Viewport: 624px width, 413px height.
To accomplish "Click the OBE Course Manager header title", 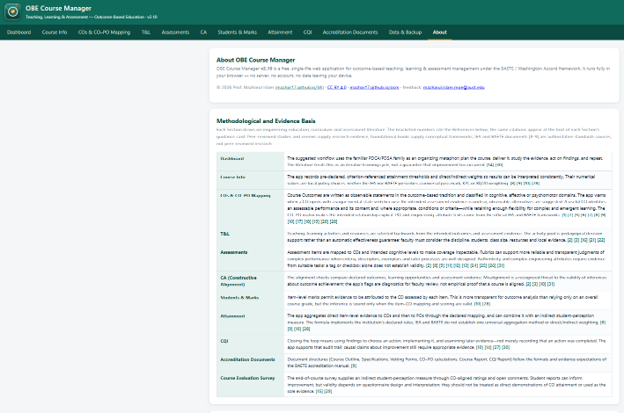I will click(58, 8).
